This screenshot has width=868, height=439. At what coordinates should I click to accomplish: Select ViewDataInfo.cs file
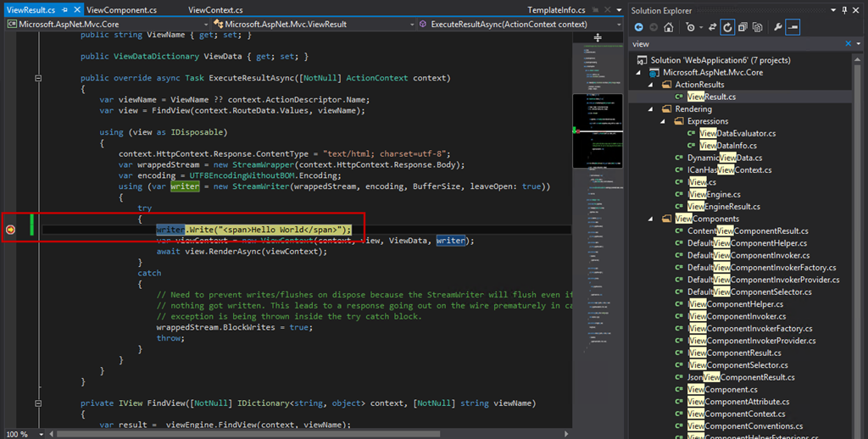click(728, 146)
